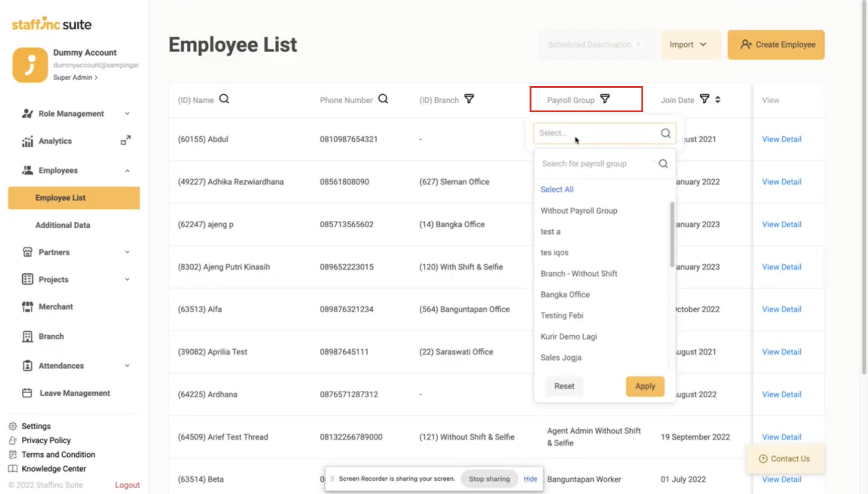Select Testing Febi payroll group option

pyautogui.click(x=562, y=315)
